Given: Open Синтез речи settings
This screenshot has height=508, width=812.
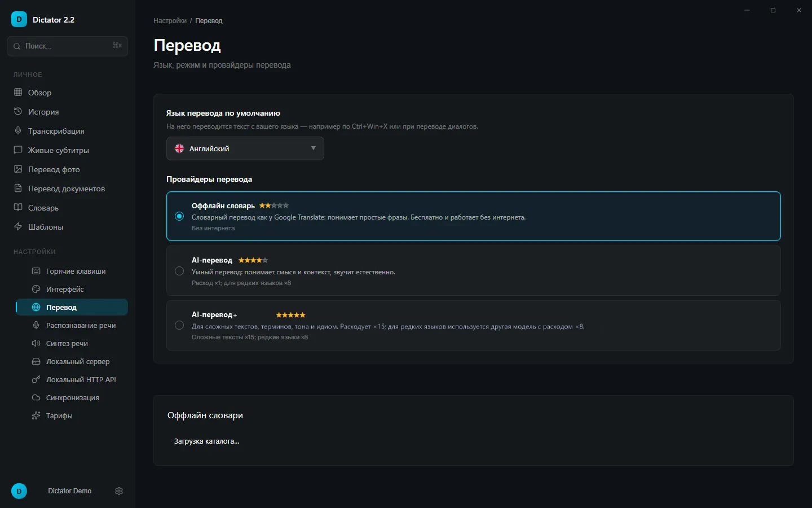Looking at the screenshot, I should click(x=72, y=343).
